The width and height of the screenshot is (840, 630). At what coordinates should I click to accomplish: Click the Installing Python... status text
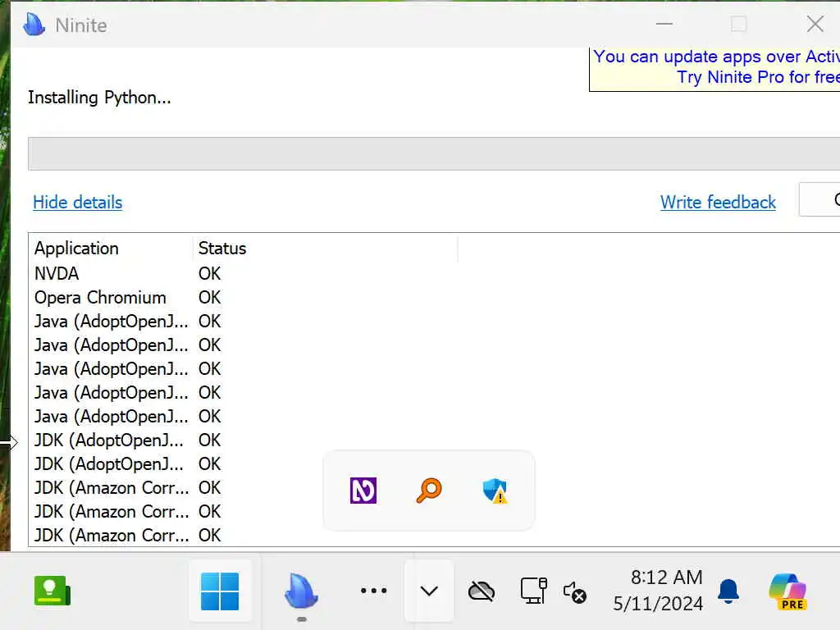pos(99,98)
